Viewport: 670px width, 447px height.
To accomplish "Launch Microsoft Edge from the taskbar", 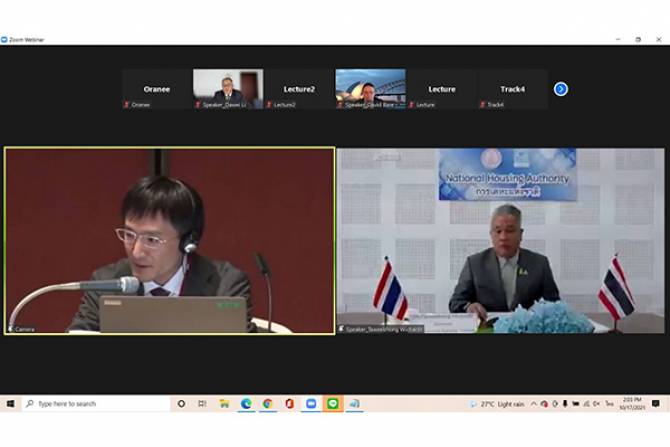I will 246,404.
